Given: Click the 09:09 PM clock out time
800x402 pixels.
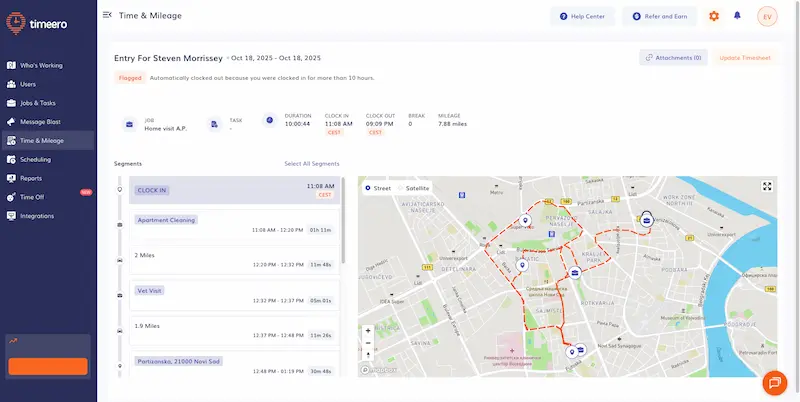Looking at the screenshot, I should click(380, 124).
